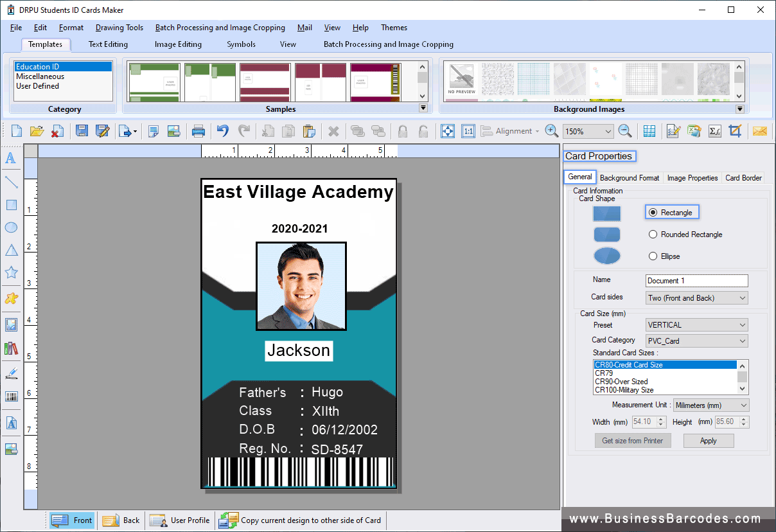Open the email/send icon on the toolbar right
Image resolution: width=776 pixels, height=532 pixels.
click(x=760, y=130)
